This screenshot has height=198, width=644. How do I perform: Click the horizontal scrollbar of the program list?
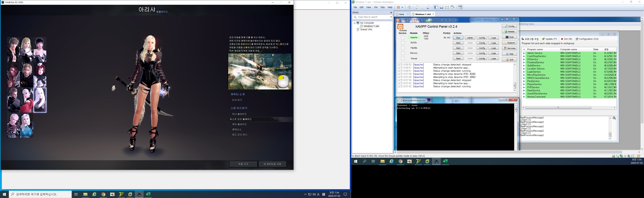coord(558,107)
